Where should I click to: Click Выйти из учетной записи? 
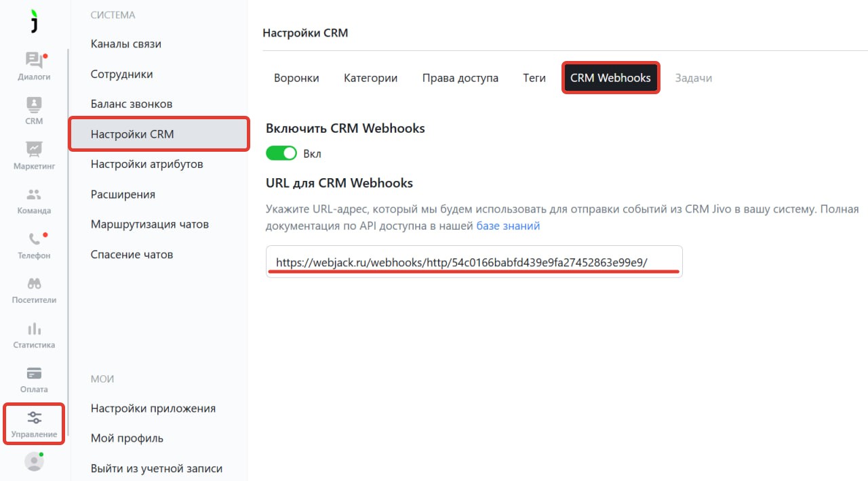[x=157, y=468]
